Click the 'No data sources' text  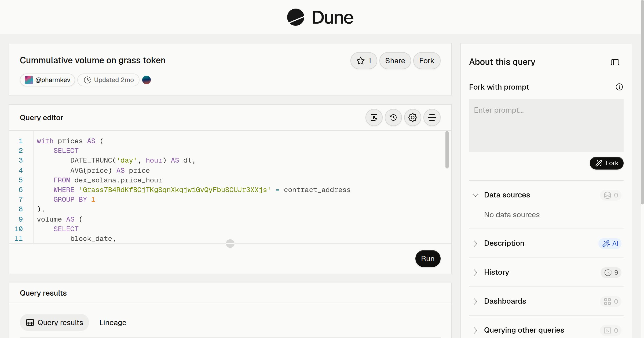click(512, 215)
